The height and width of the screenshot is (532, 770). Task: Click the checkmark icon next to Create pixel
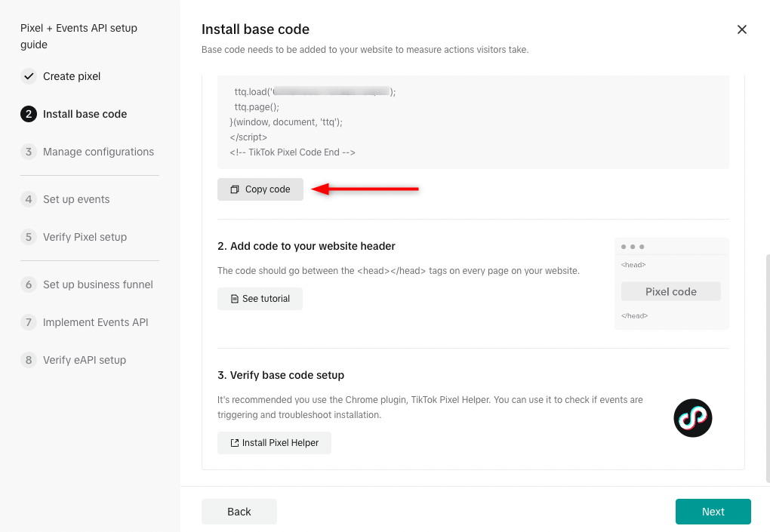pos(29,76)
